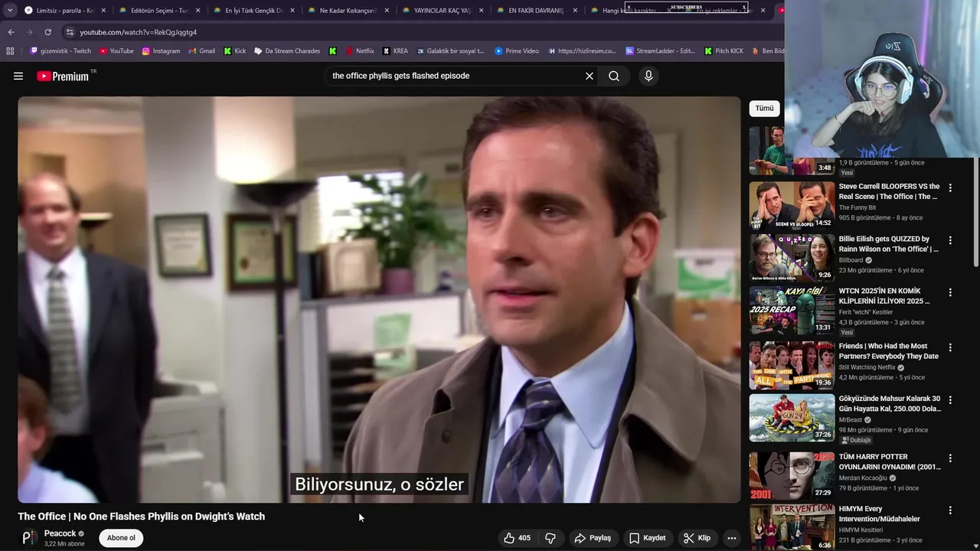Start voice search with microphone
Viewport: 980px width, 551px height.
pos(648,76)
